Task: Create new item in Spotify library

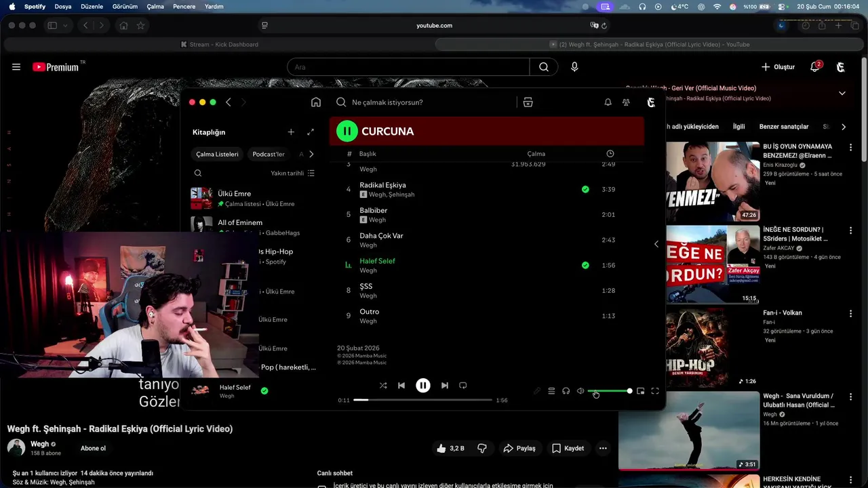Action: coord(291,132)
